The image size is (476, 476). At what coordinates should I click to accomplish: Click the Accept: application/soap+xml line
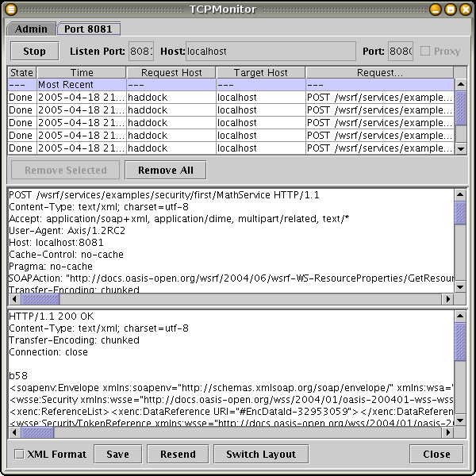[x=179, y=219]
